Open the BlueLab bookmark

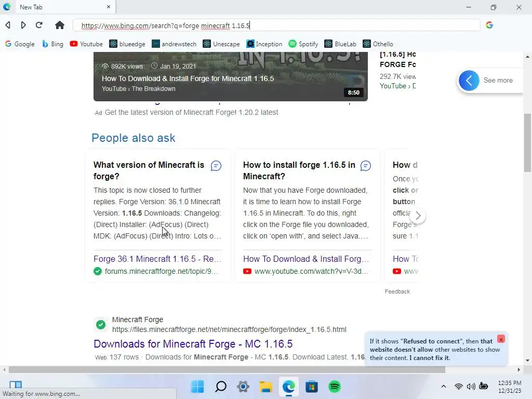pyautogui.click(x=340, y=44)
